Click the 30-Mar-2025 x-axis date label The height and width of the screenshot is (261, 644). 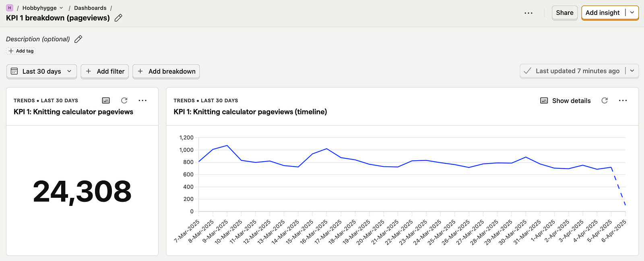point(512,232)
